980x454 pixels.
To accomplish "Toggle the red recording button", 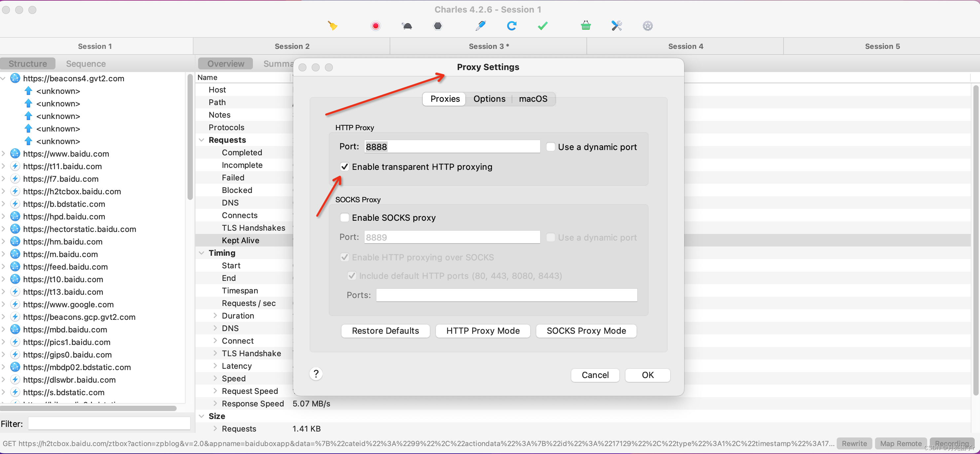I will point(375,26).
